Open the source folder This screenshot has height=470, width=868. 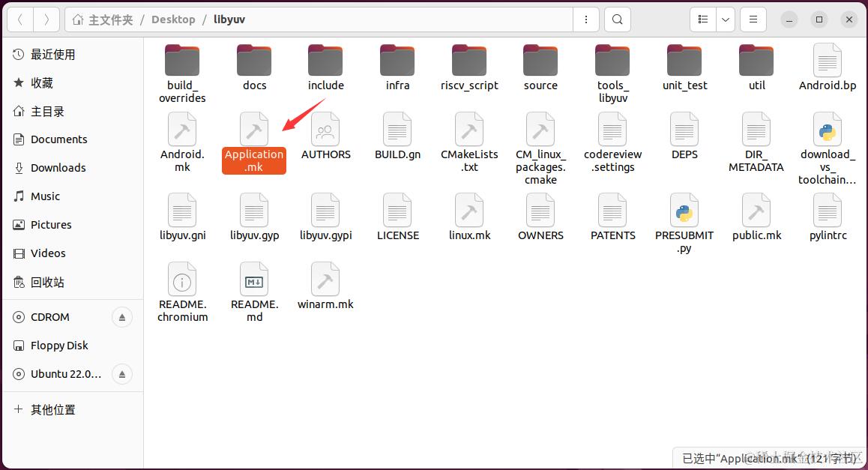coord(540,60)
